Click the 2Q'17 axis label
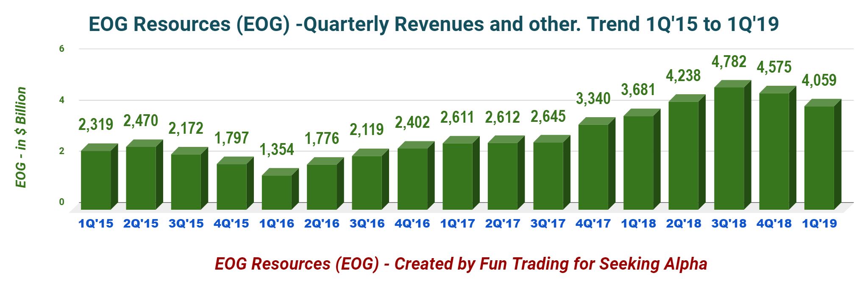The image size is (868, 287). point(503,223)
